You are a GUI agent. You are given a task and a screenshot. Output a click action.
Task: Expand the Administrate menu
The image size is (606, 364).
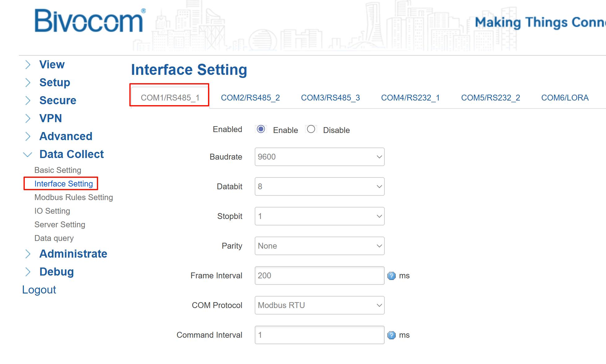click(73, 254)
